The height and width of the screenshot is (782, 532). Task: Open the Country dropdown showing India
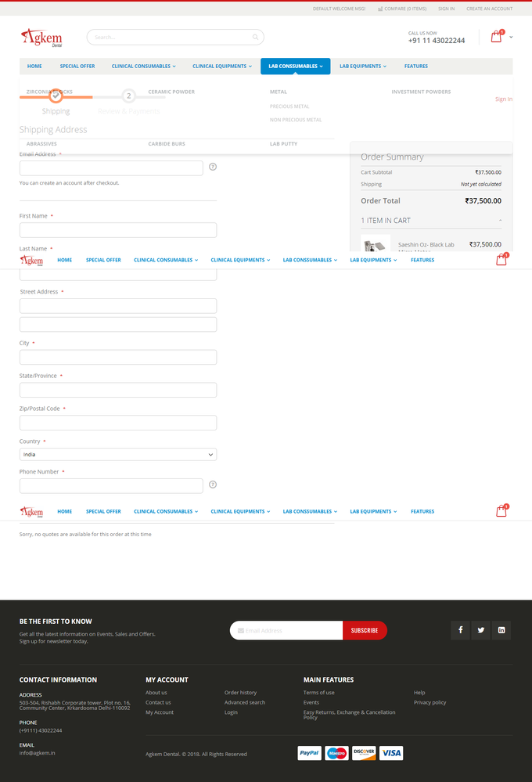click(x=118, y=454)
